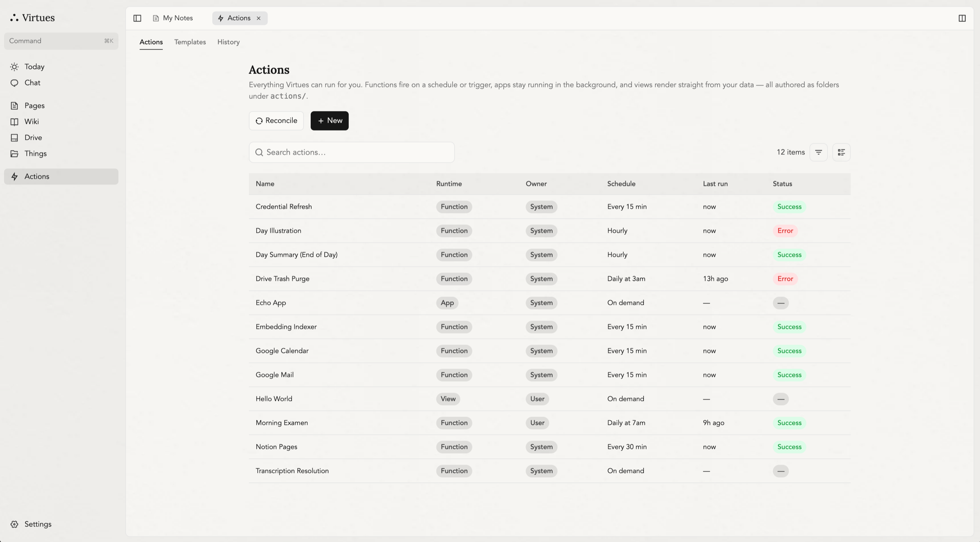
Task: Click the Success status of Notion Pages
Action: 789,447
